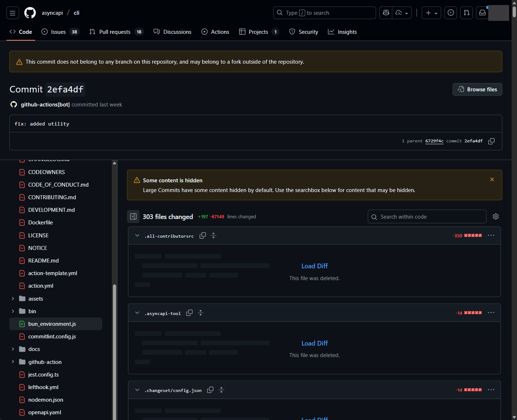
Task: Open issues icon in top header
Action: [x=451, y=13]
